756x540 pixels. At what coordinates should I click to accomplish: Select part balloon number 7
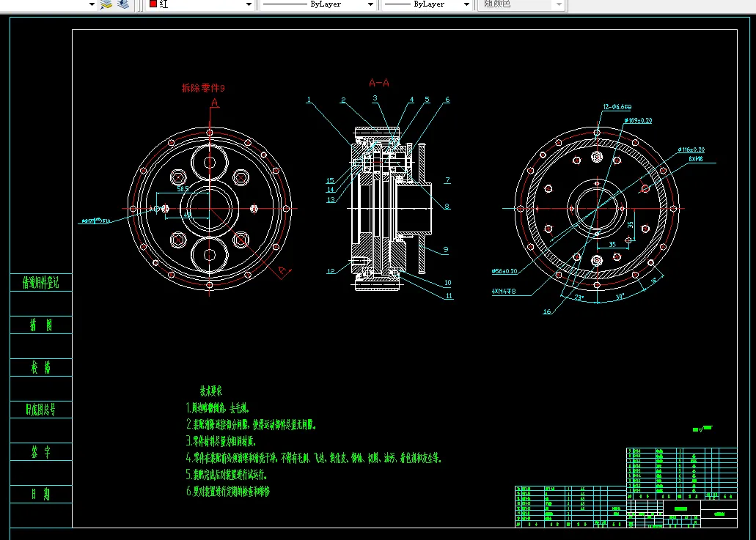tap(447, 180)
